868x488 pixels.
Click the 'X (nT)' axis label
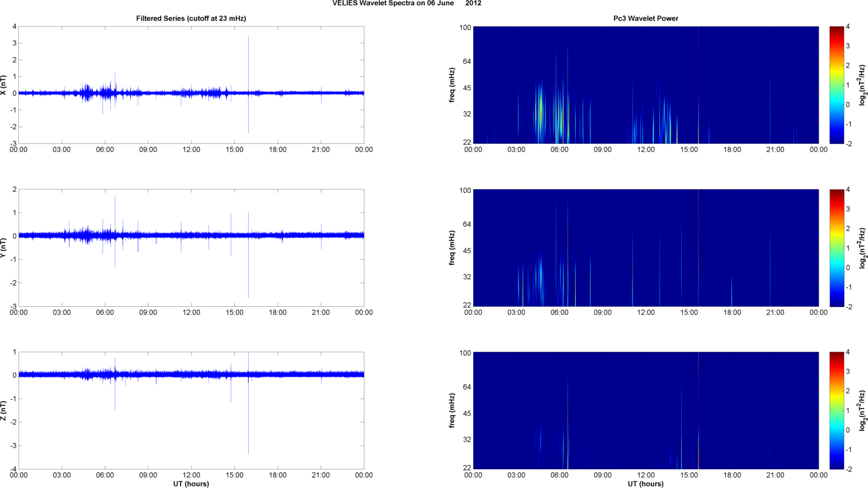pyautogui.click(x=4, y=85)
